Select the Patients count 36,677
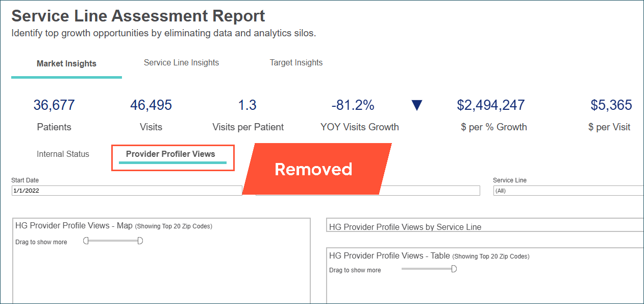This screenshot has width=644, height=304. tap(54, 105)
